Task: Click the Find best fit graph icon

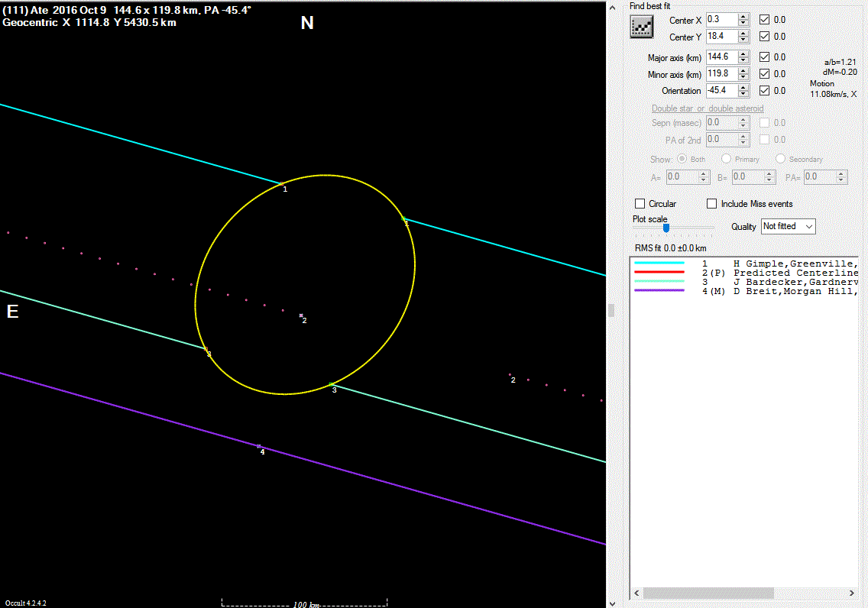Action: [640, 27]
